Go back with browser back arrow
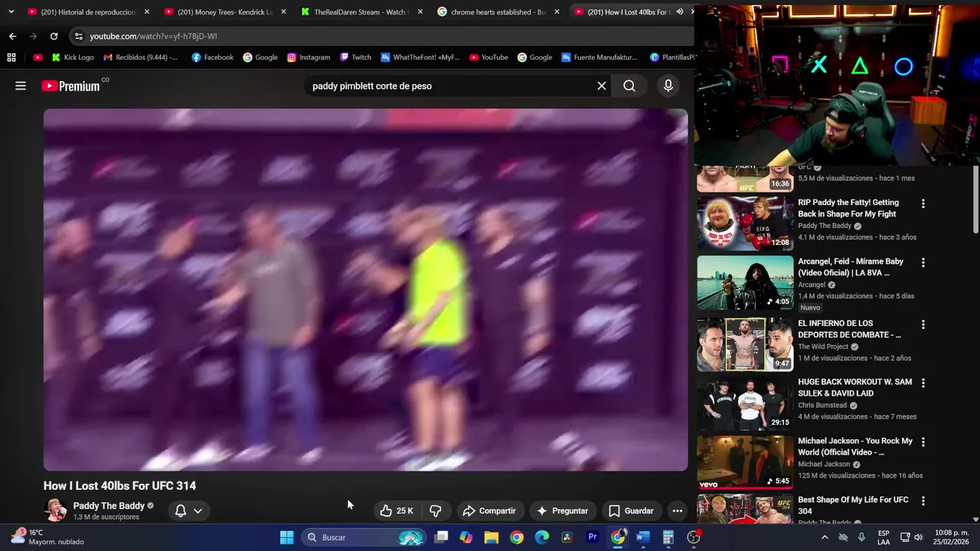Screen dimensions: 980x551 click(x=12, y=36)
